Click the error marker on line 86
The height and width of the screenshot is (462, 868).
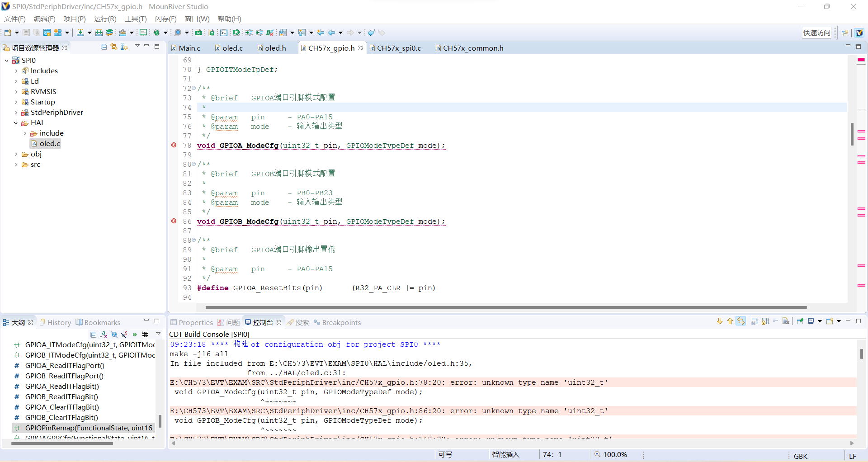pyautogui.click(x=174, y=221)
